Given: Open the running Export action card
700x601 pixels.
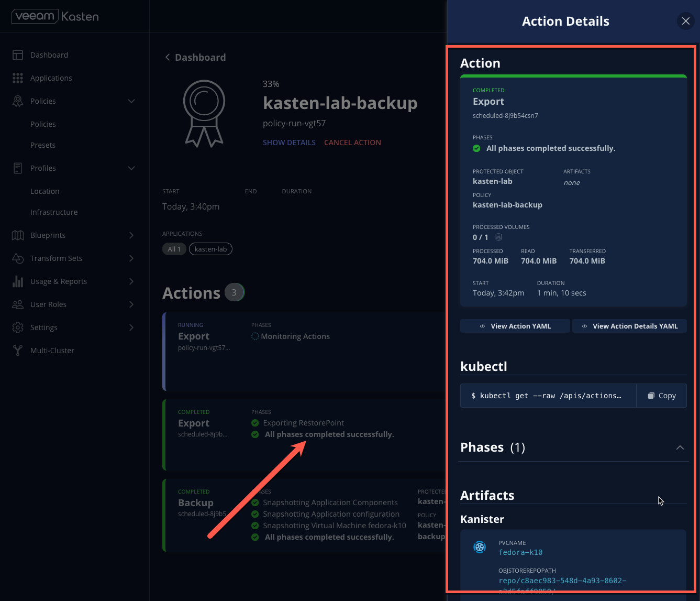Looking at the screenshot, I should tap(305, 352).
